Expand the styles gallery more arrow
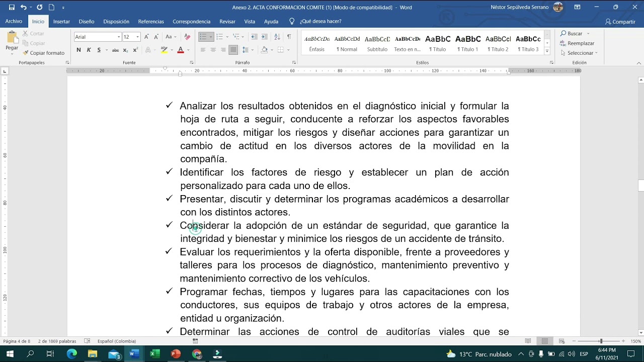The height and width of the screenshot is (362, 644). [x=547, y=50]
